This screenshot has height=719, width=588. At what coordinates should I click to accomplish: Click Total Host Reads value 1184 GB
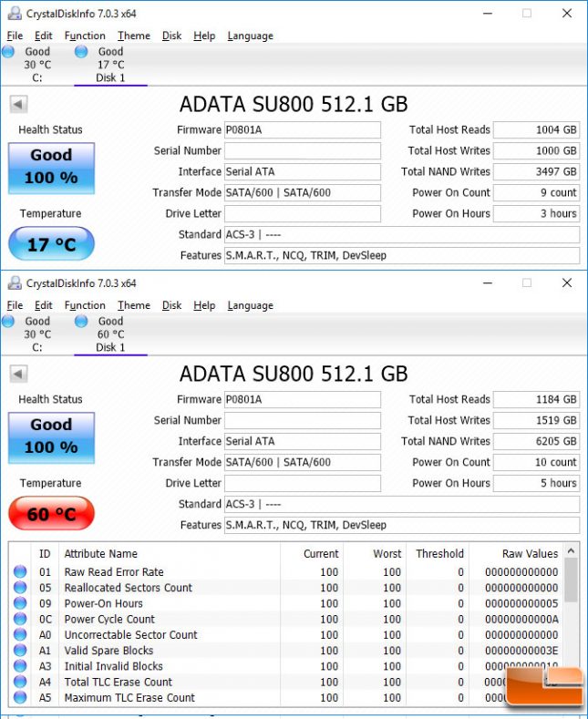[536, 399]
